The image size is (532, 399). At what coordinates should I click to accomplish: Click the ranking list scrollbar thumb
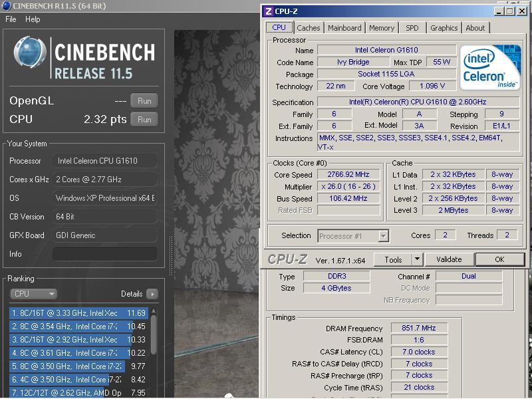point(154,335)
